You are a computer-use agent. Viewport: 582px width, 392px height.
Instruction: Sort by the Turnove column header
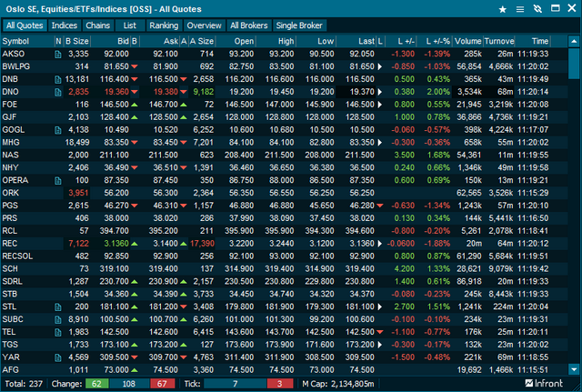(499, 41)
